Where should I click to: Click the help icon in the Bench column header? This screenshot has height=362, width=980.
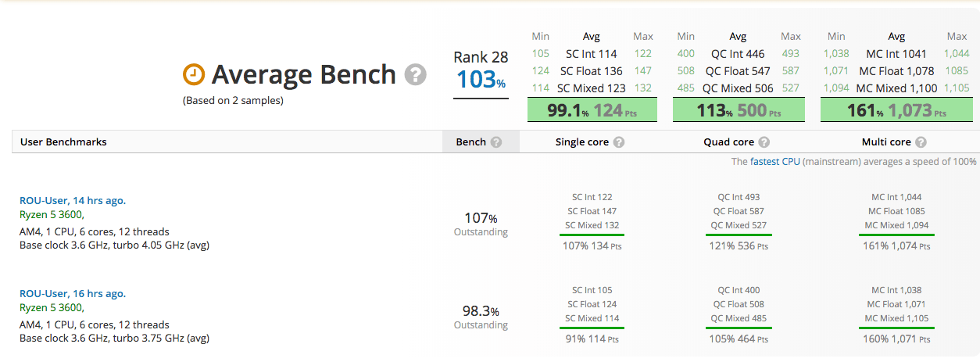tap(495, 142)
